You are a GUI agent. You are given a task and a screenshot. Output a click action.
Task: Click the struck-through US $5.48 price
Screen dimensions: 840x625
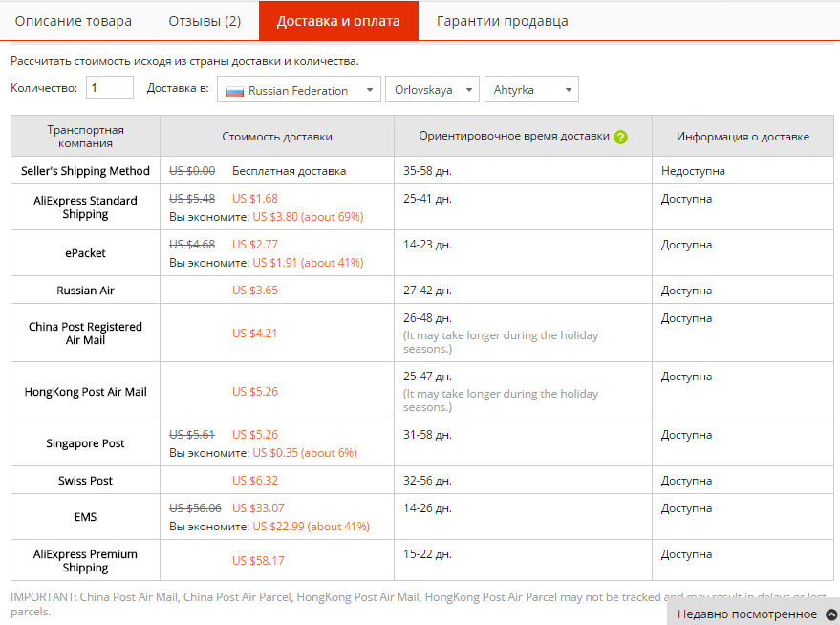coord(192,199)
